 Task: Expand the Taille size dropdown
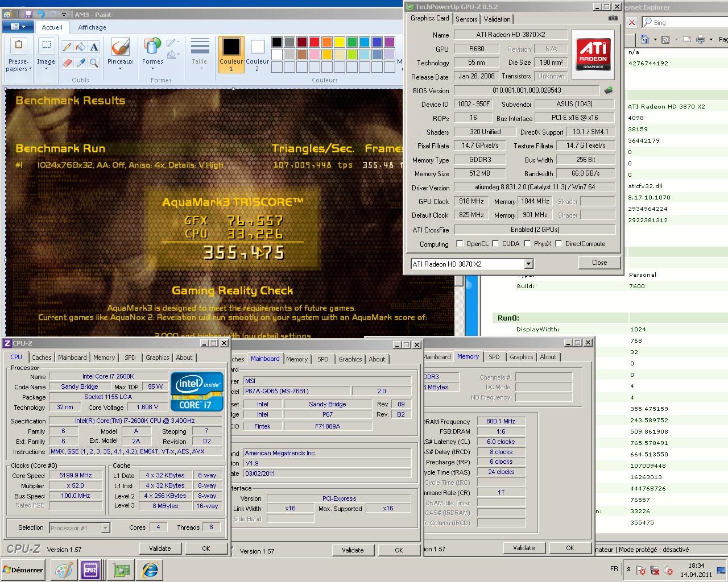point(199,69)
